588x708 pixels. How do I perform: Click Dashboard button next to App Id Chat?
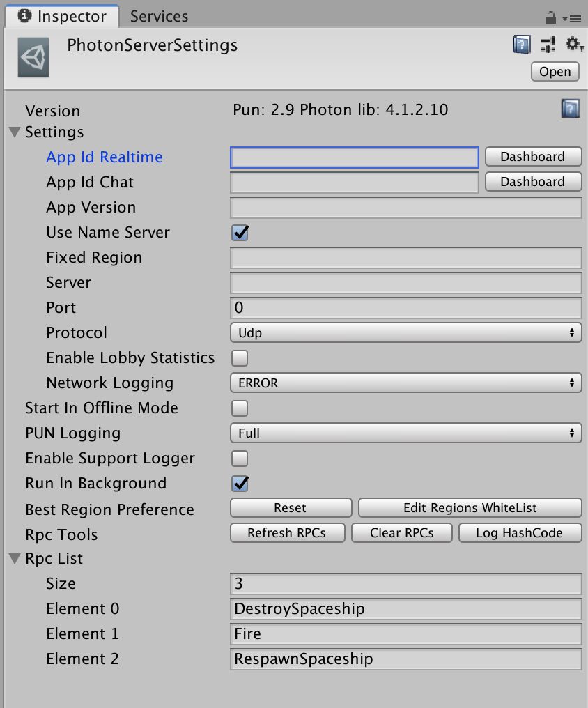point(533,182)
